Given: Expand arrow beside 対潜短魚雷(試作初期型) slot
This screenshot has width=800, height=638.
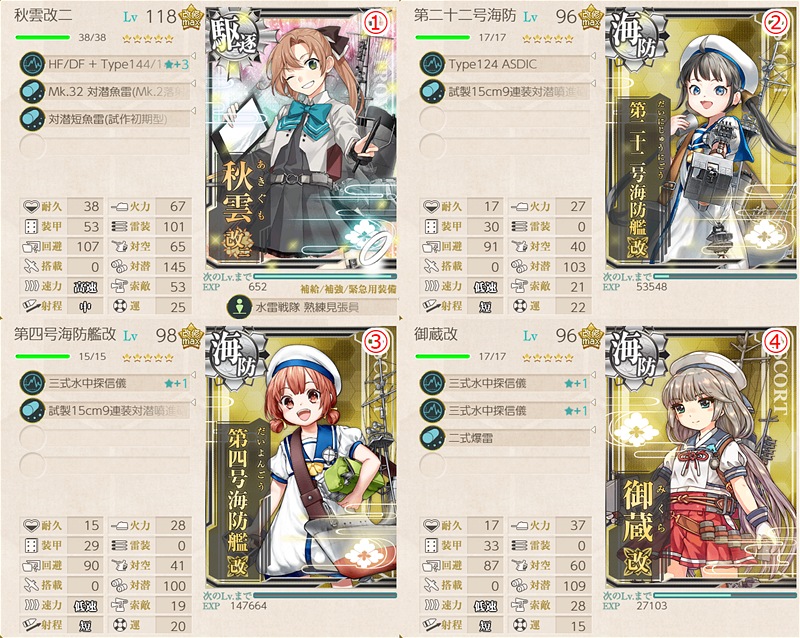Looking at the screenshot, I should pos(193,111).
